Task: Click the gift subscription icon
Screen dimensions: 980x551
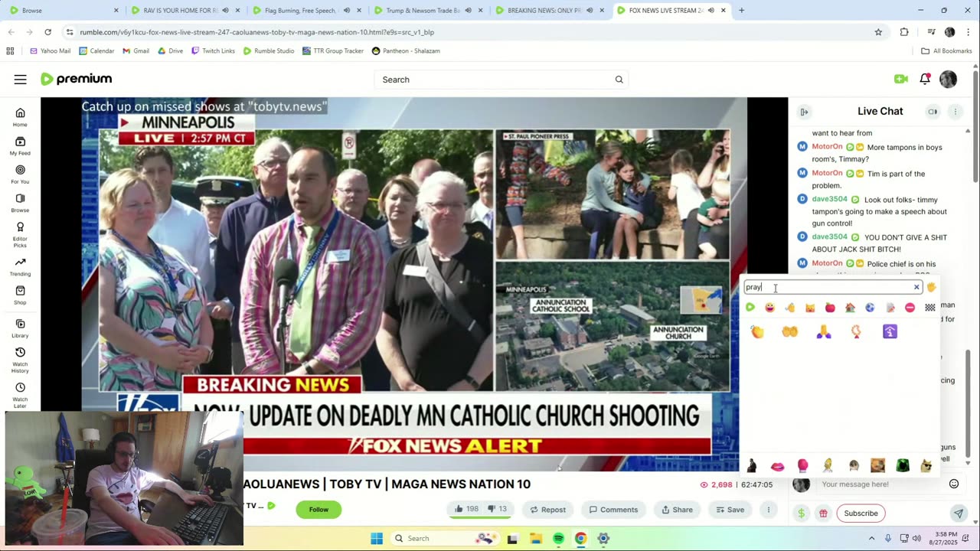Action: (x=823, y=514)
